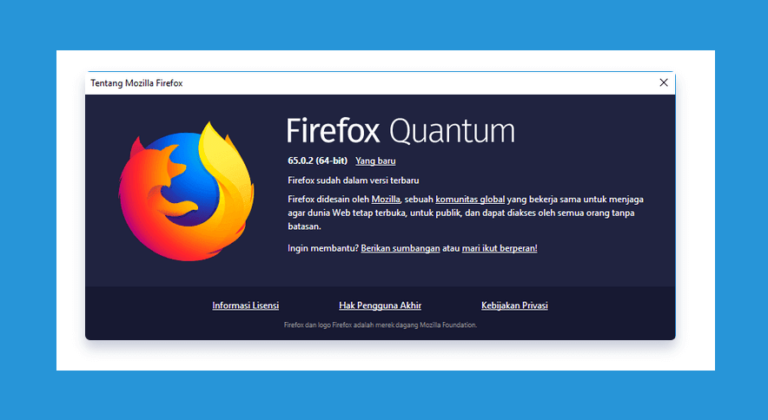Click the Firefox Quantum fox globe logo
The height and width of the screenshot is (420, 768).
point(187,192)
